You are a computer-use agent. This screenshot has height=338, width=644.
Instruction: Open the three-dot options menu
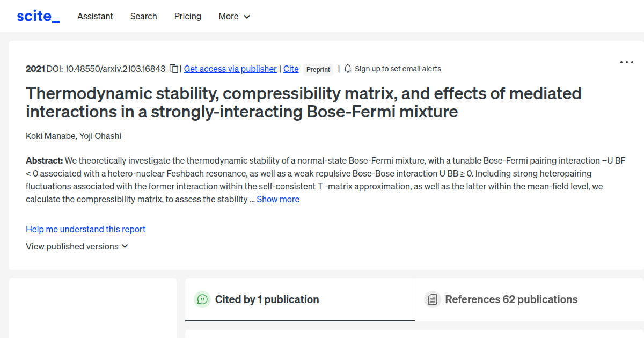point(626,62)
